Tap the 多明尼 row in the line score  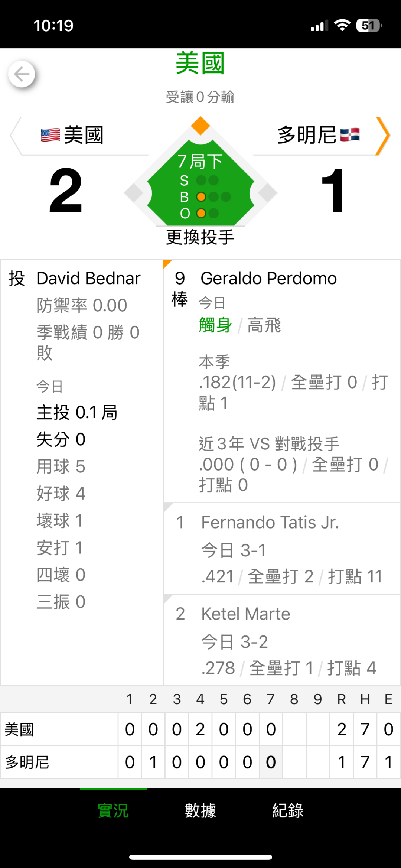pyautogui.click(x=27, y=762)
